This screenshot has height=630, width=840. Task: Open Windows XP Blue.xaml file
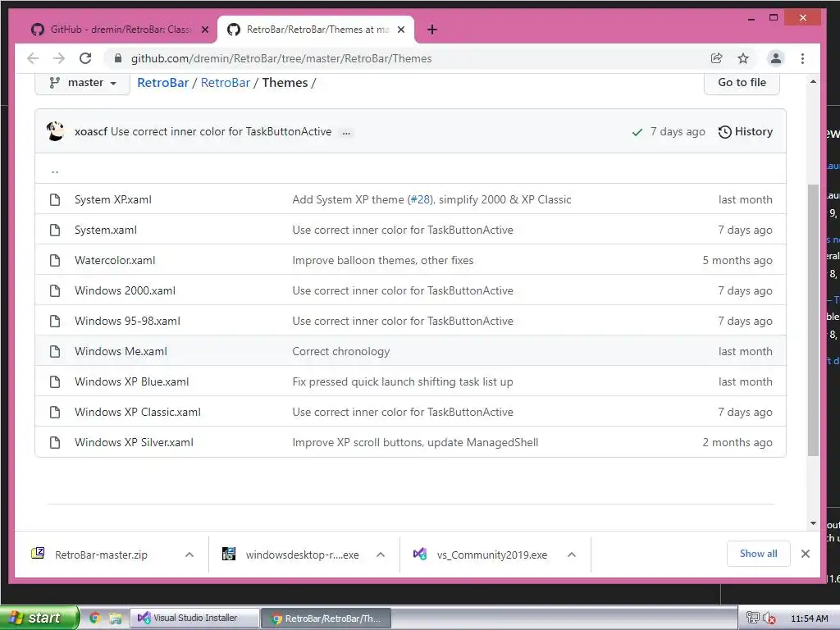click(x=132, y=382)
